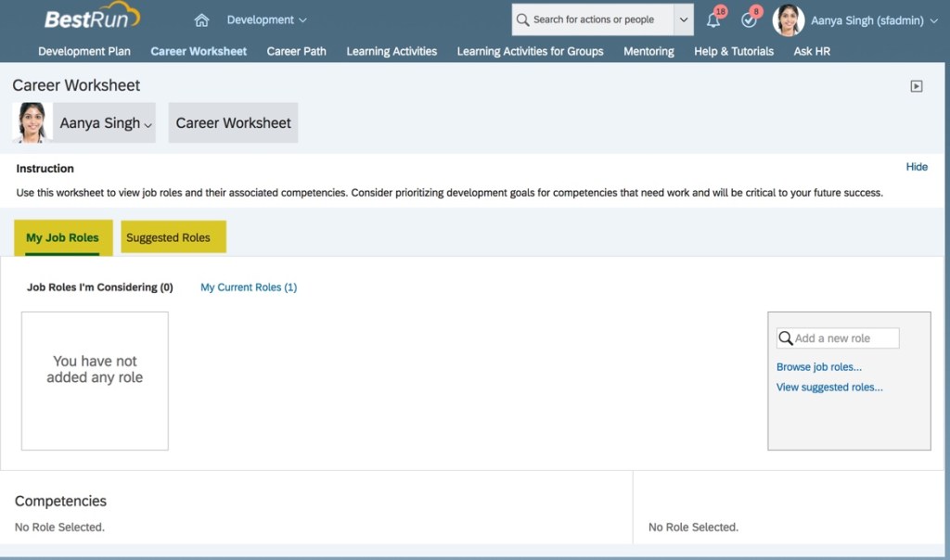
Task: Open the Career Path menu item
Action: coord(296,51)
